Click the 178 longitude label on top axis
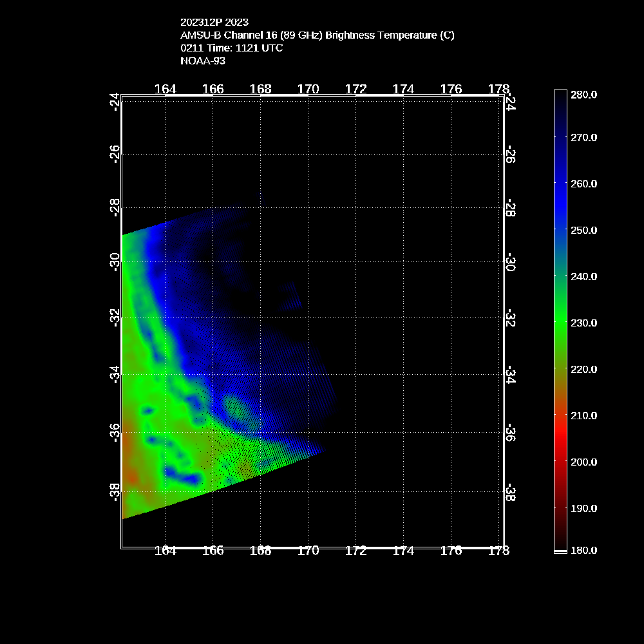 [499, 89]
